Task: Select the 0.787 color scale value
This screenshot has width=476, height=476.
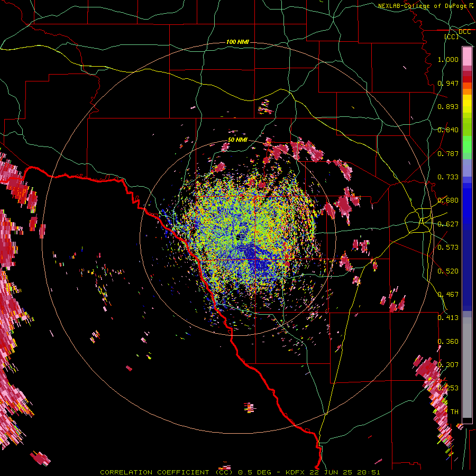Action: point(448,153)
